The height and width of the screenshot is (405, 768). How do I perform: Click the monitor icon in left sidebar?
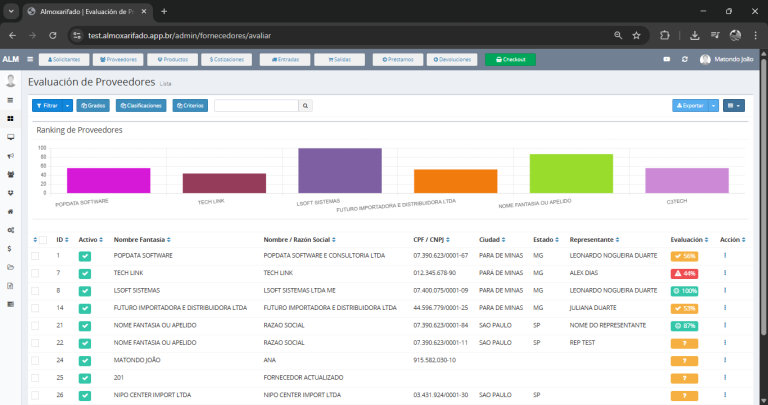pos(10,136)
